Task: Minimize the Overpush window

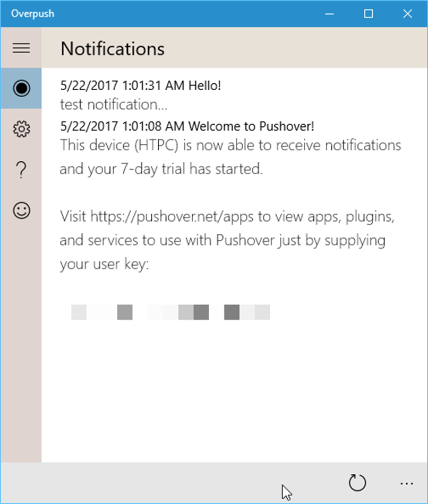Action: [x=329, y=14]
